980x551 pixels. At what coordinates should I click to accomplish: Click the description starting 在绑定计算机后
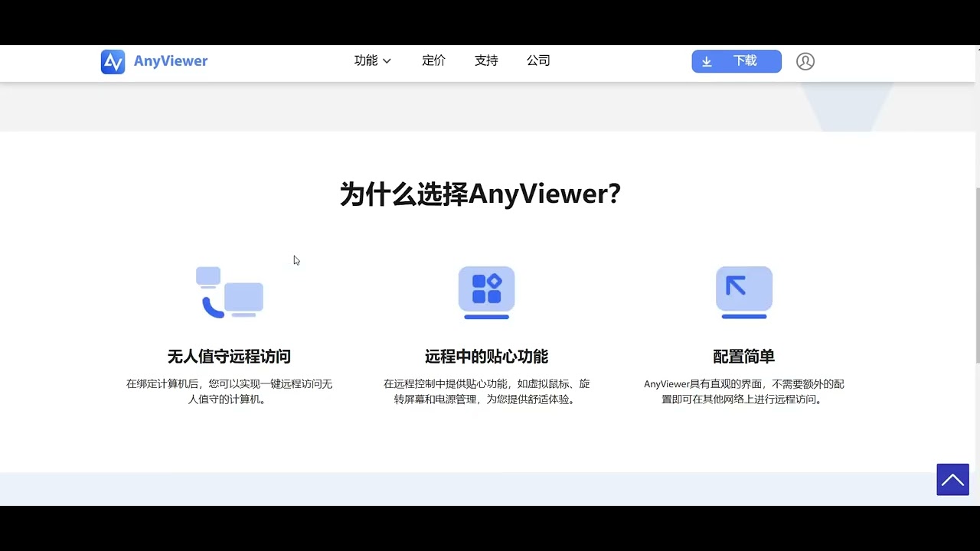pos(229,391)
